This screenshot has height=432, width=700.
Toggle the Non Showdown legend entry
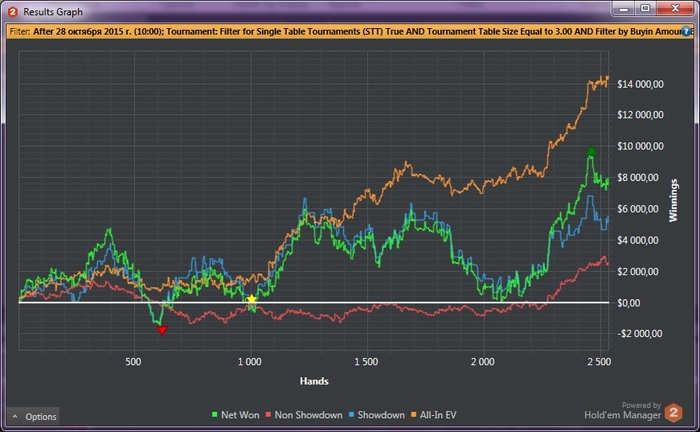tap(304, 415)
